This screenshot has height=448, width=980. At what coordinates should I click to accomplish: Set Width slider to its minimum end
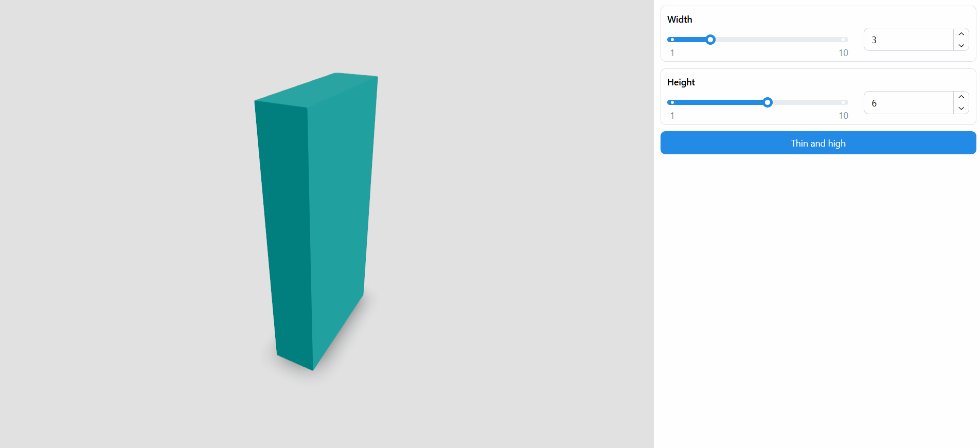coord(672,40)
